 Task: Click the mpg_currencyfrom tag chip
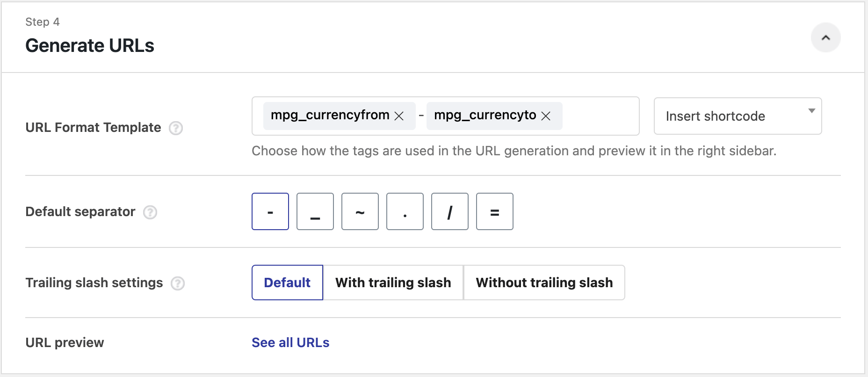(330, 116)
